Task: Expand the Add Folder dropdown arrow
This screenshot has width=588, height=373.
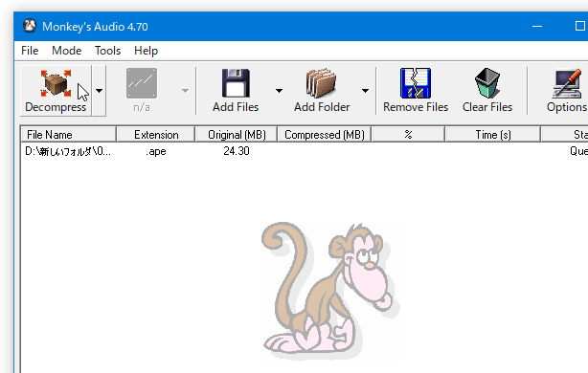Action: pyautogui.click(x=365, y=91)
